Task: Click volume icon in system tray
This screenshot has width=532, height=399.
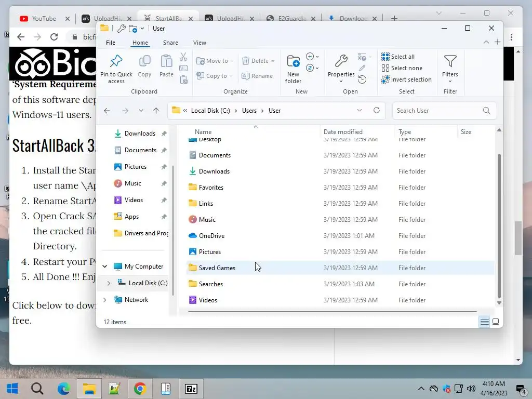Action: [471, 389]
